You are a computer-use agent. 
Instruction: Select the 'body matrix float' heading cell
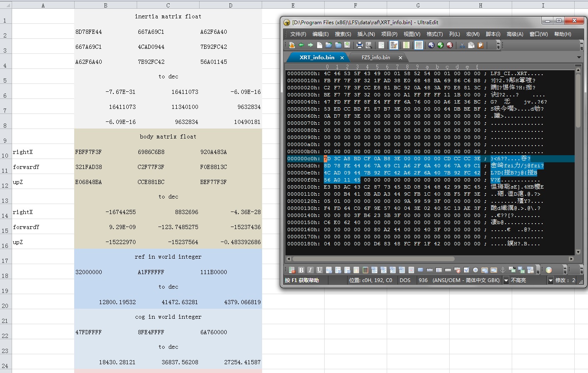(168, 136)
